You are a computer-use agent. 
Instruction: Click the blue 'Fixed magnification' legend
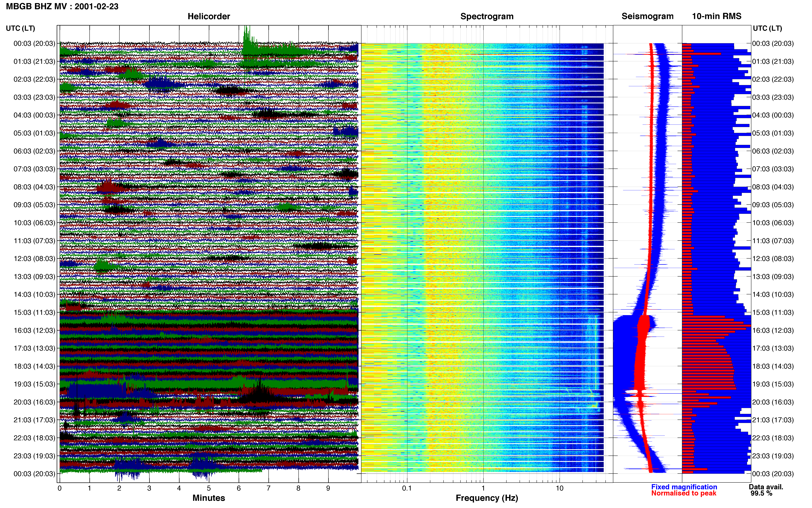(684, 487)
